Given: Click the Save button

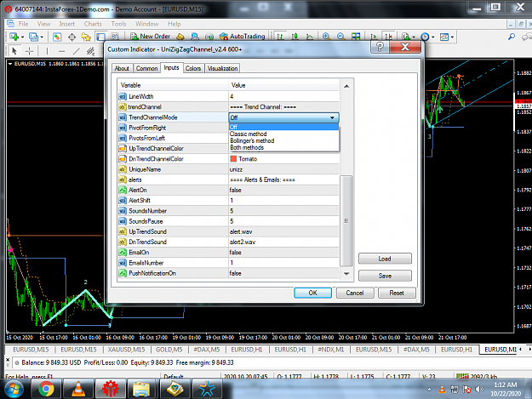Looking at the screenshot, I should point(385,276).
